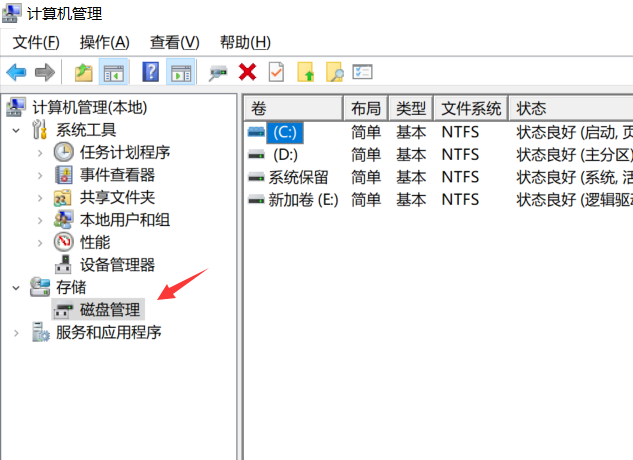The width and height of the screenshot is (633, 460).
Task: Collapse the 存储 tree node
Action: [16, 288]
